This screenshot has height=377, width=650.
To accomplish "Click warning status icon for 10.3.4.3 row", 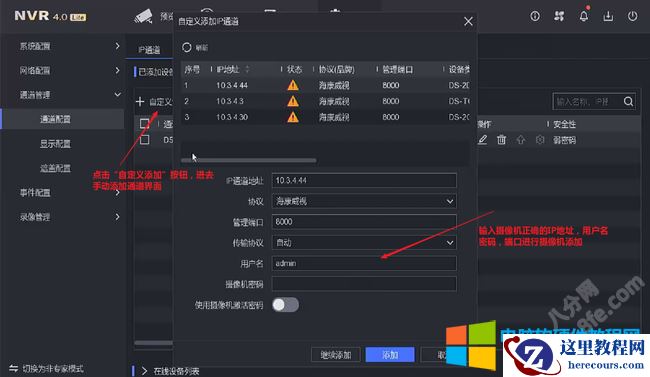I will coord(293,101).
